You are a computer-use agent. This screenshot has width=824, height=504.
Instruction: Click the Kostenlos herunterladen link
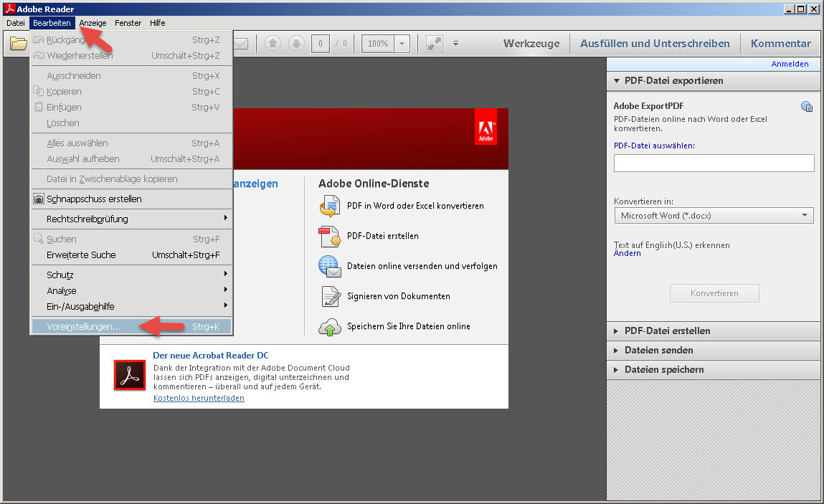tap(199, 398)
